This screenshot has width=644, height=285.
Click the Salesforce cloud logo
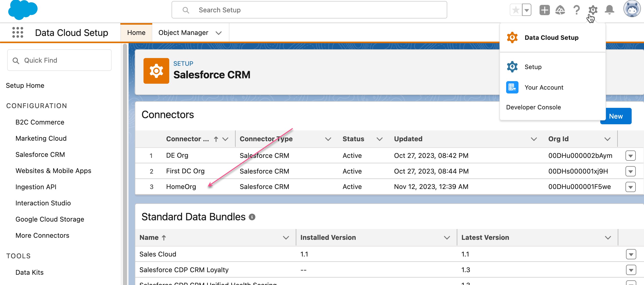click(x=23, y=10)
